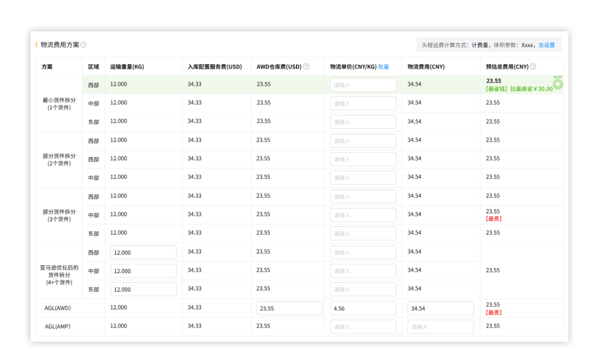Edit 物流费用 34.54 field in AGL(AWD) row

[x=440, y=309]
